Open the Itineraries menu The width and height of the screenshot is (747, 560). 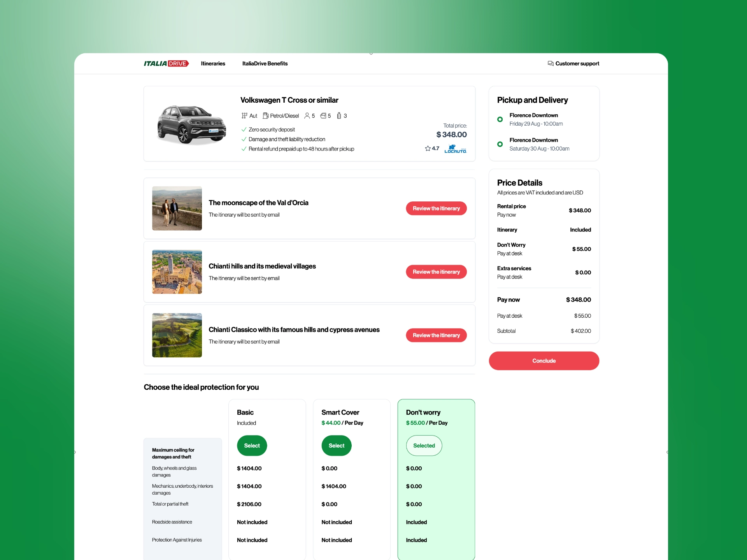[x=213, y=63]
